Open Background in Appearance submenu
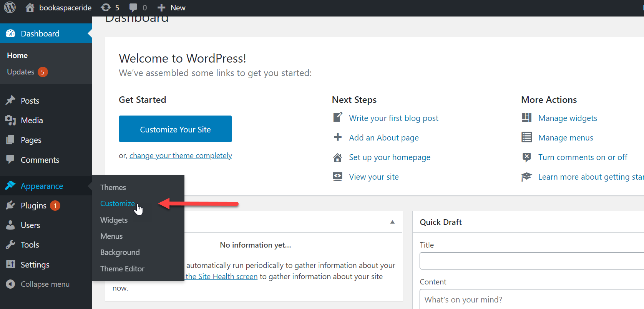 pos(120,252)
